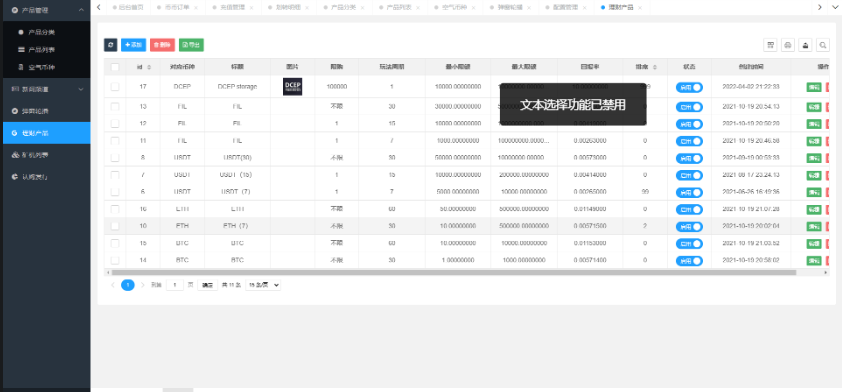Click the 确定 pagination confirm button
The width and height of the screenshot is (842, 392).
(207, 285)
